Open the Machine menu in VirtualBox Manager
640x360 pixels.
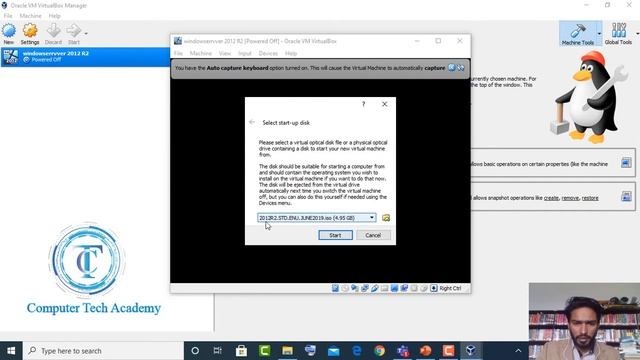point(31,16)
